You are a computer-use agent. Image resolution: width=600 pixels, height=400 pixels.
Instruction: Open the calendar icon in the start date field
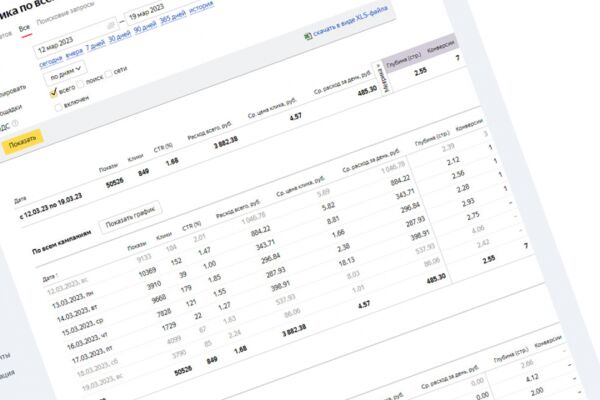[x=110, y=26]
